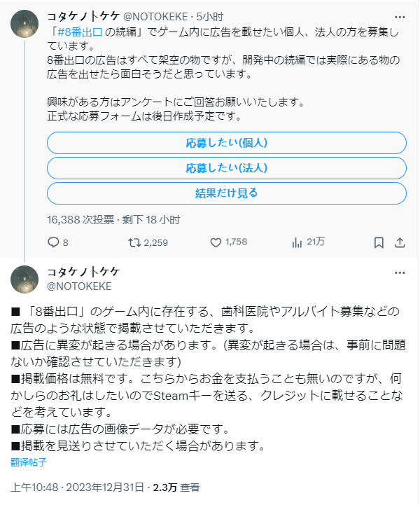420x505 pixels.
Task: Open more options on the second tweet
Action: (400, 272)
